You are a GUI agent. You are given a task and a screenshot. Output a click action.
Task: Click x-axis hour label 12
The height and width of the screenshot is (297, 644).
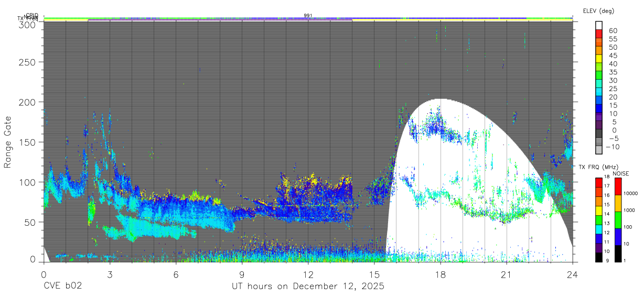coord(308,274)
